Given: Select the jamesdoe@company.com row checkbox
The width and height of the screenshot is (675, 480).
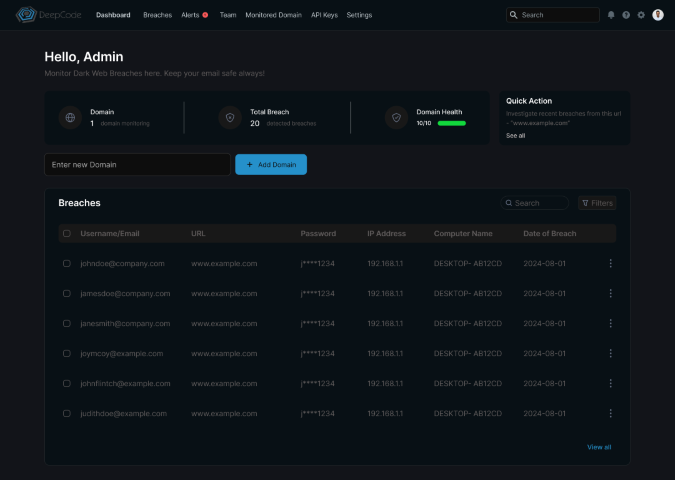Looking at the screenshot, I should 67,293.
